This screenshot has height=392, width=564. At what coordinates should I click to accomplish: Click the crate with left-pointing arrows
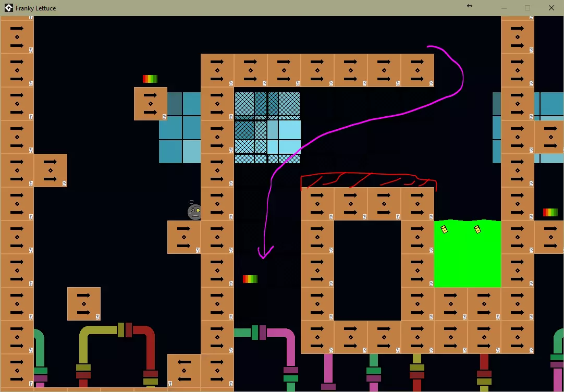pos(184,371)
